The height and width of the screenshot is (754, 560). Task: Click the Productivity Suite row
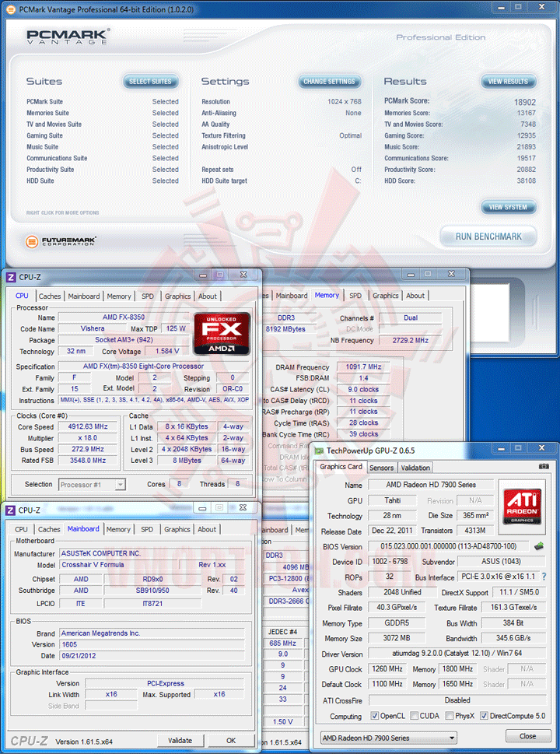point(103,170)
